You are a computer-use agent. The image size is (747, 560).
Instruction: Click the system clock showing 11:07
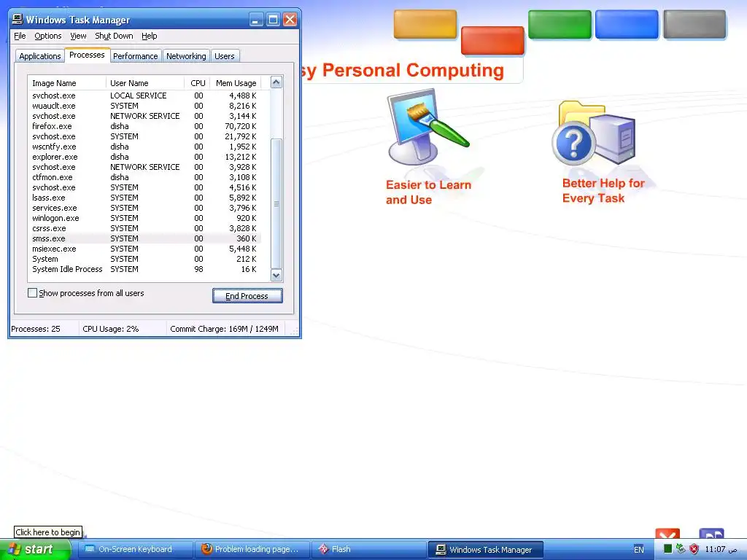click(x=721, y=549)
